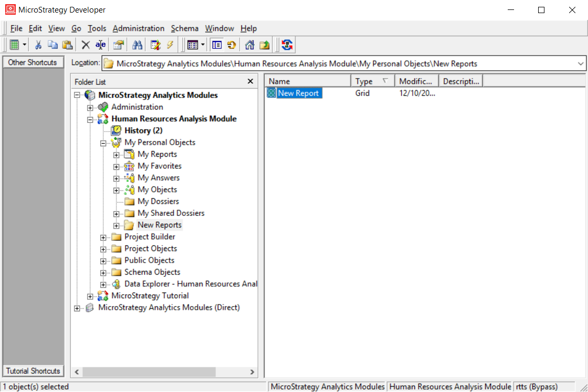Screen dimensions: 588x392
Task: Click the Run lightning bolt icon
Action: click(x=170, y=45)
